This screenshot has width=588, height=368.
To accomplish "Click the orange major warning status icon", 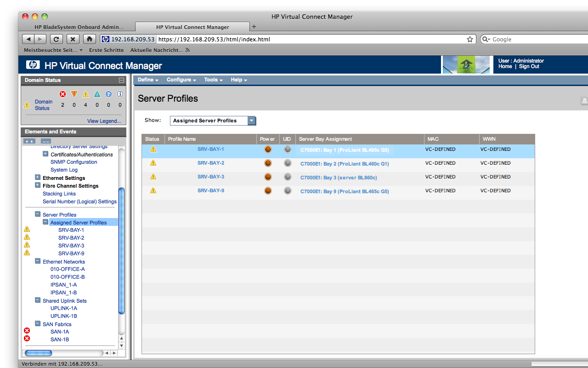I will pos(74,94).
